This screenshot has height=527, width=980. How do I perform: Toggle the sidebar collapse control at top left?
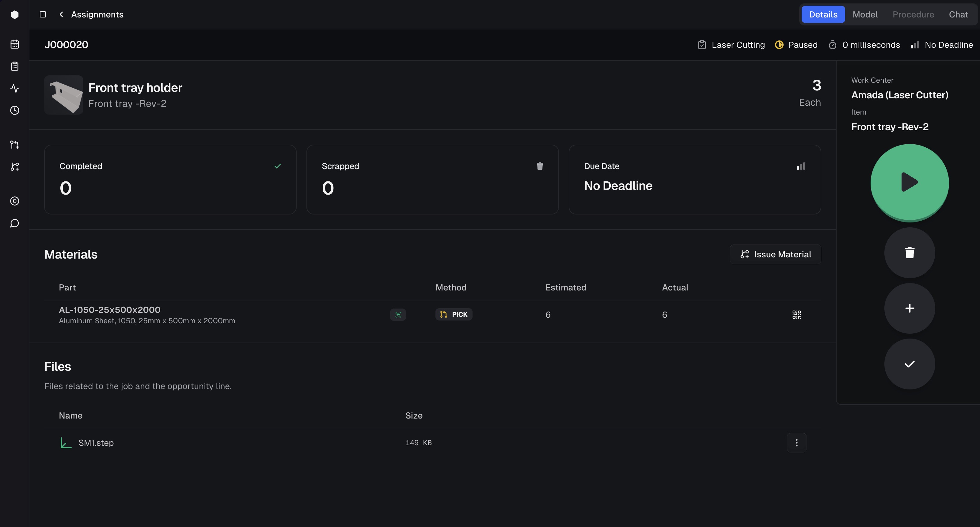pos(43,14)
